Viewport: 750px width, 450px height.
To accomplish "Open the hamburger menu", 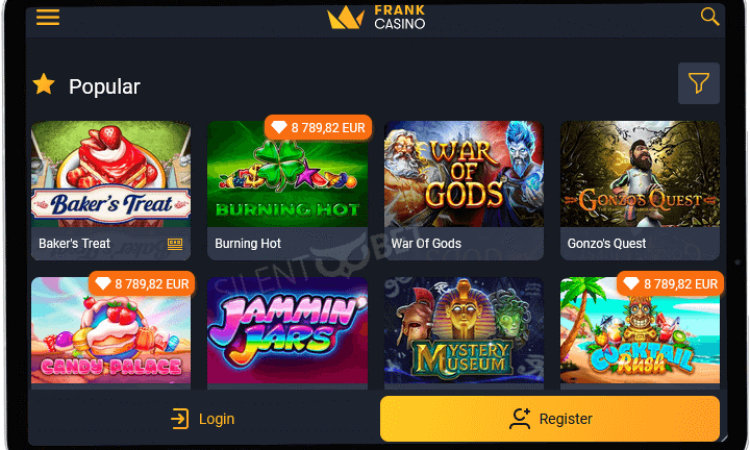I will pyautogui.click(x=48, y=17).
